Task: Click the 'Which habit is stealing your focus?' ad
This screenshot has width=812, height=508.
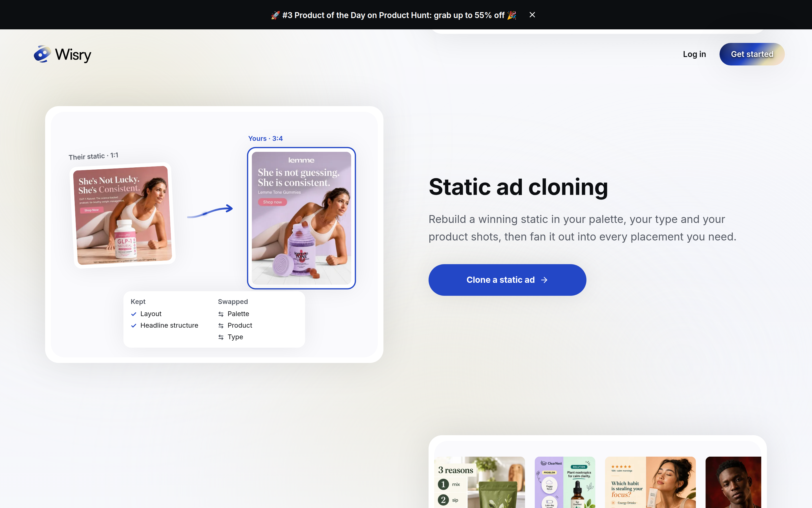Action: tap(650, 482)
